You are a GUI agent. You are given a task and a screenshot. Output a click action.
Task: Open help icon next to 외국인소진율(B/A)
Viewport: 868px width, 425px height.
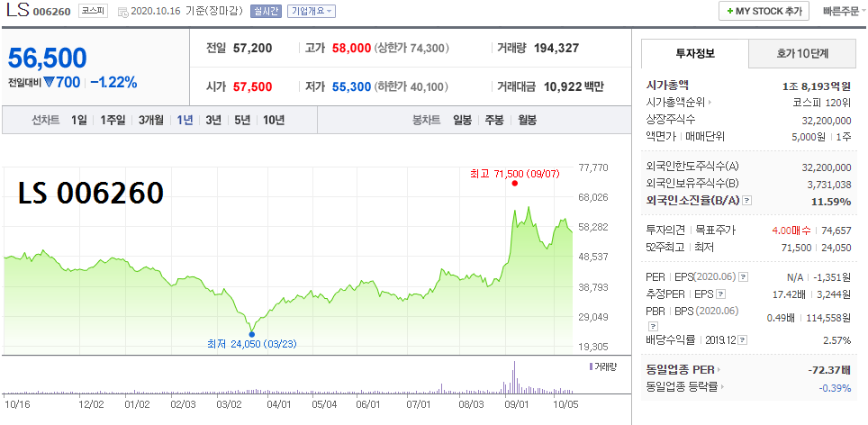(746, 201)
